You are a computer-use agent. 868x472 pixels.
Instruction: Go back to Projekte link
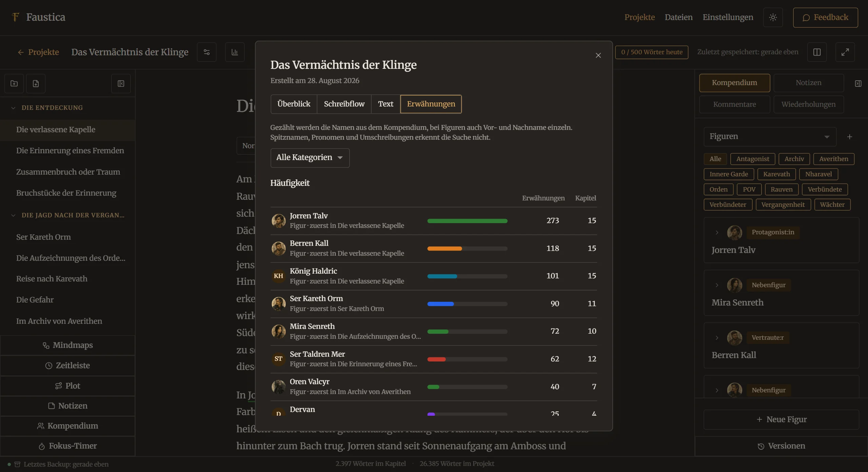point(38,52)
